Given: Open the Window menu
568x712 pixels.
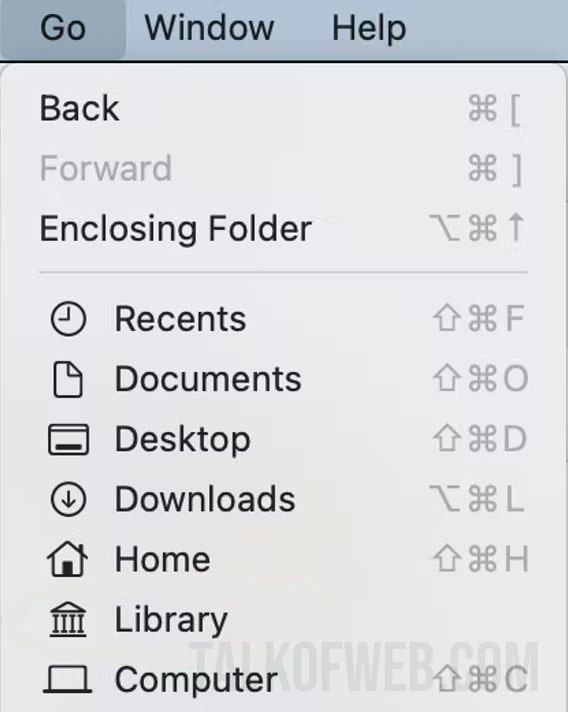Looking at the screenshot, I should (209, 28).
